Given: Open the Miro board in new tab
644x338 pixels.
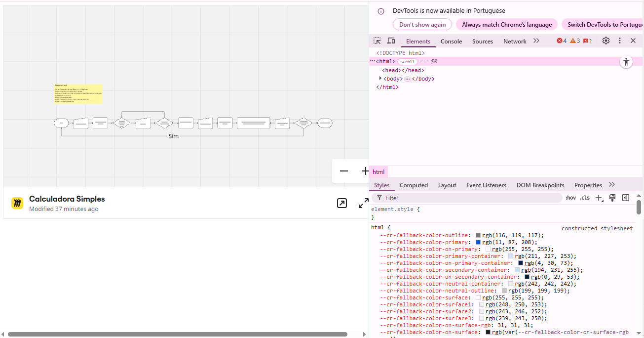Looking at the screenshot, I should click(342, 203).
